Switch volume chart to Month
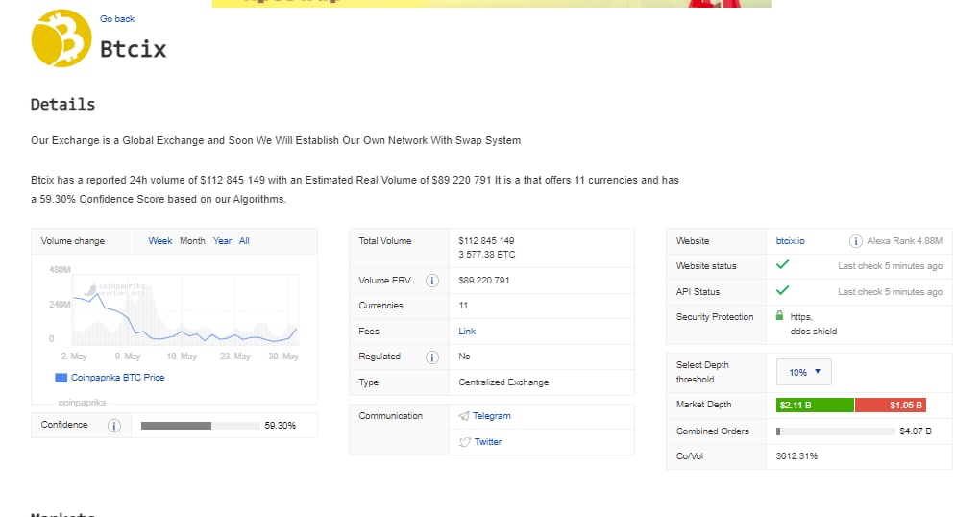The height and width of the screenshot is (517, 980). tap(192, 241)
